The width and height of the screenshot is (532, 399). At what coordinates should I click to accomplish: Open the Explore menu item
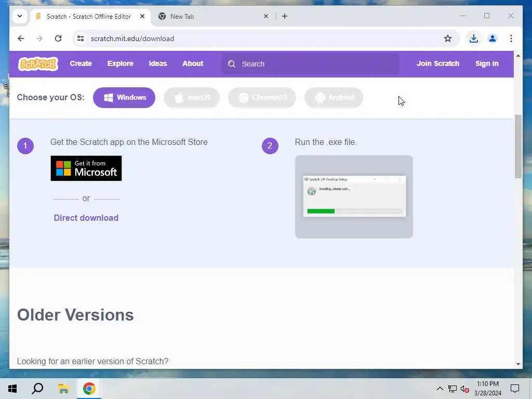pyautogui.click(x=121, y=63)
